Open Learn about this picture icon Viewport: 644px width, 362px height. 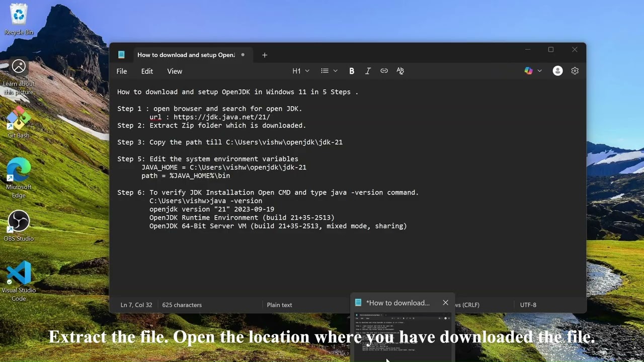coord(19,77)
